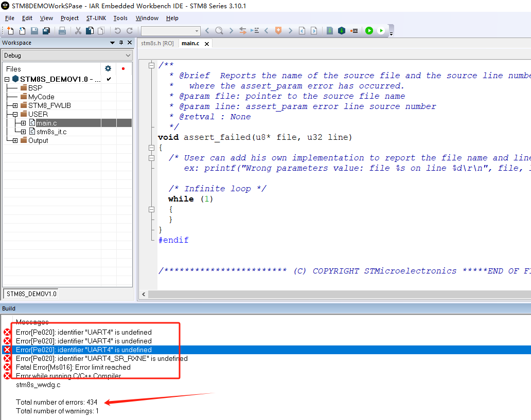Click the Redo toolbar icon
The height and width of the screenshot is (420, 531).
click(x=129, y=31)
